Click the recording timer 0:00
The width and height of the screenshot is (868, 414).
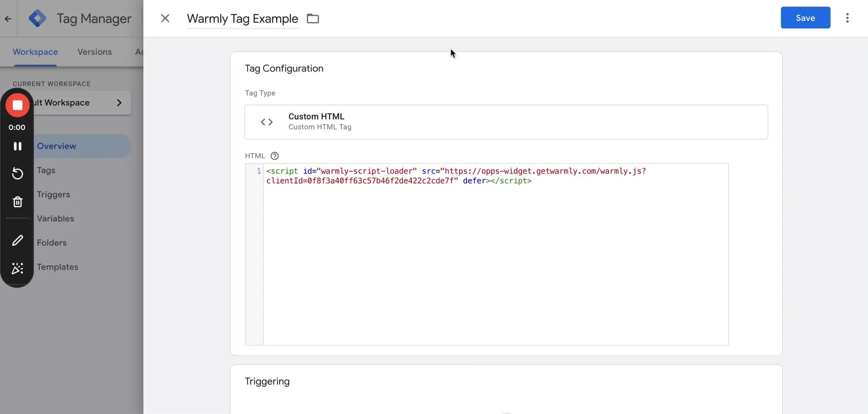coord(17,127)
